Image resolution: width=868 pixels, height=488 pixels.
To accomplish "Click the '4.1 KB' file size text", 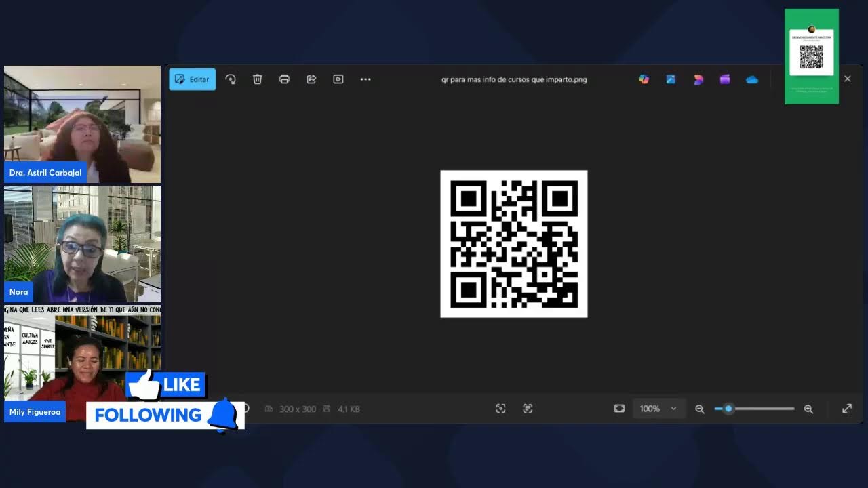I will [x=349, y=409].
